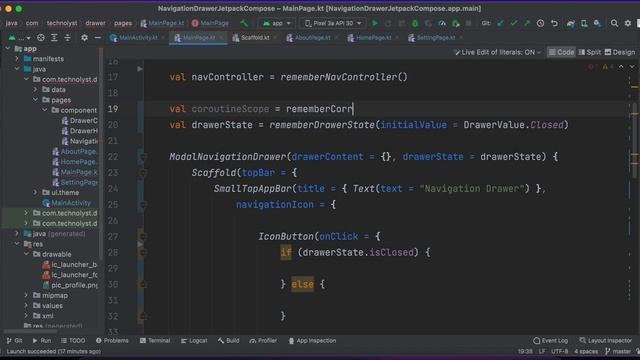
Task: Start debugging with the green bug icon
Action: click(x=415, y=23)
